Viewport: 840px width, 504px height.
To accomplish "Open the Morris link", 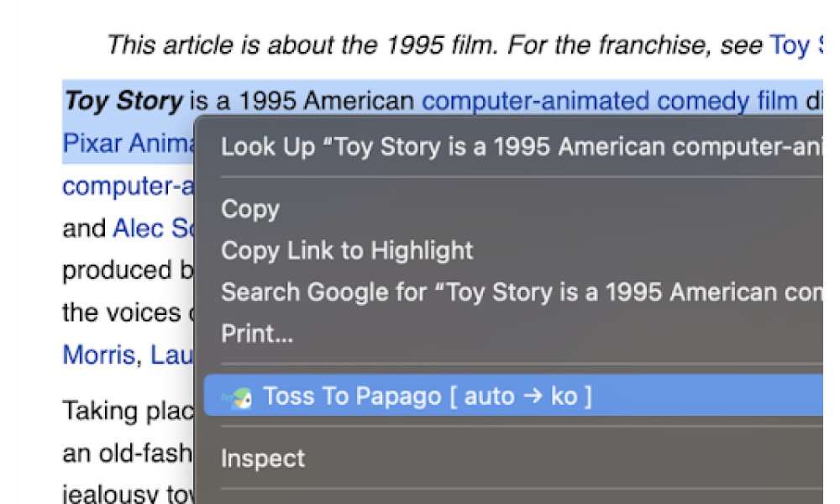I will tap(98, 354).
